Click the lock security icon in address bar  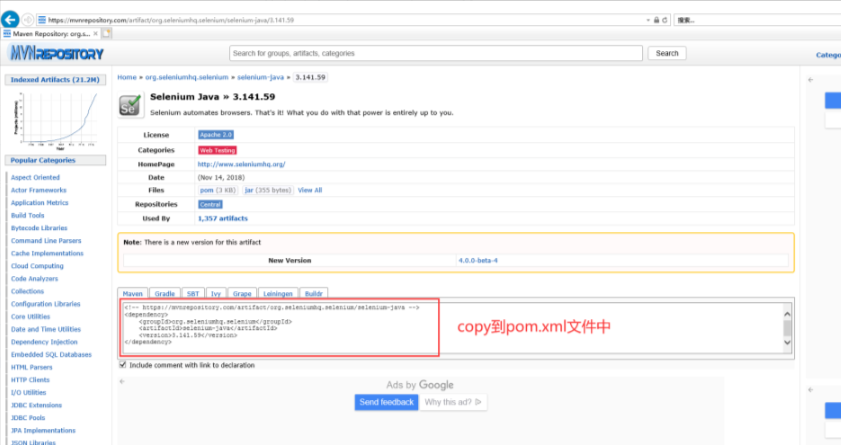(x=656, y=20)
